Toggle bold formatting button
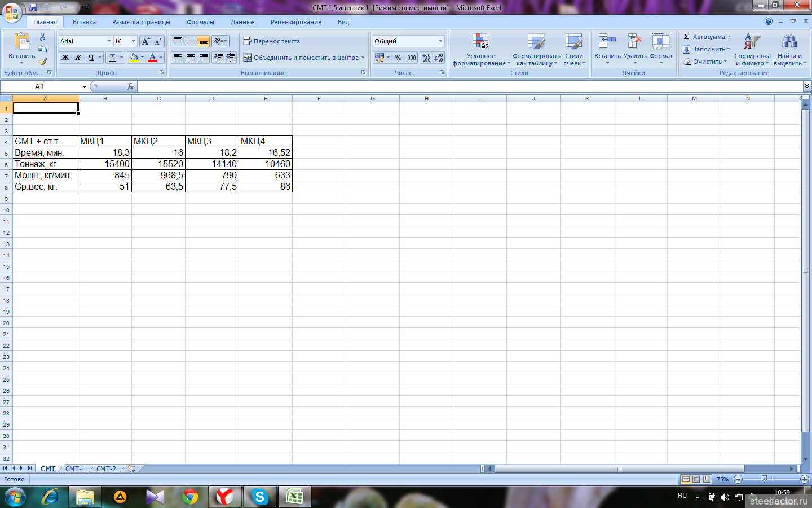The width and height of the screenshot is (812, 508). [x=65, y=58]
